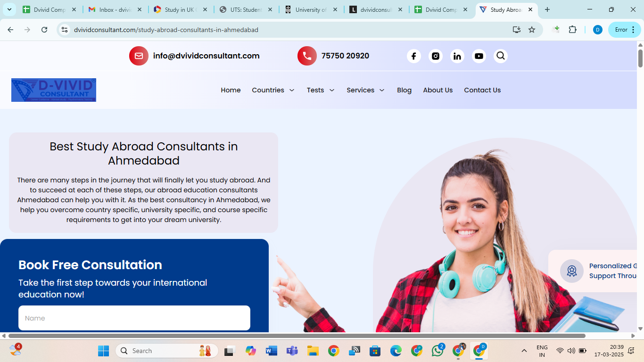Open the Blog page
Image resolution: width=644 pixels, height=362 pixels.
point(404,90)
